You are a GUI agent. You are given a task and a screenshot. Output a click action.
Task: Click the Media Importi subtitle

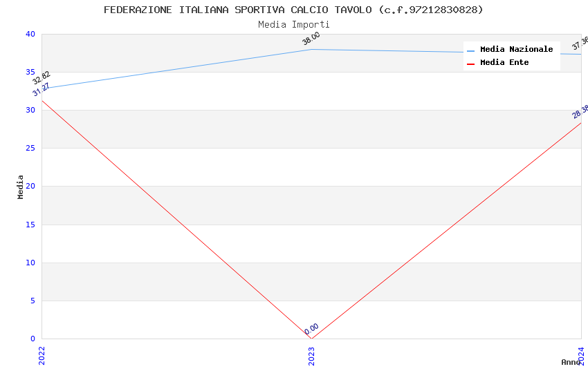pos(293,25)
